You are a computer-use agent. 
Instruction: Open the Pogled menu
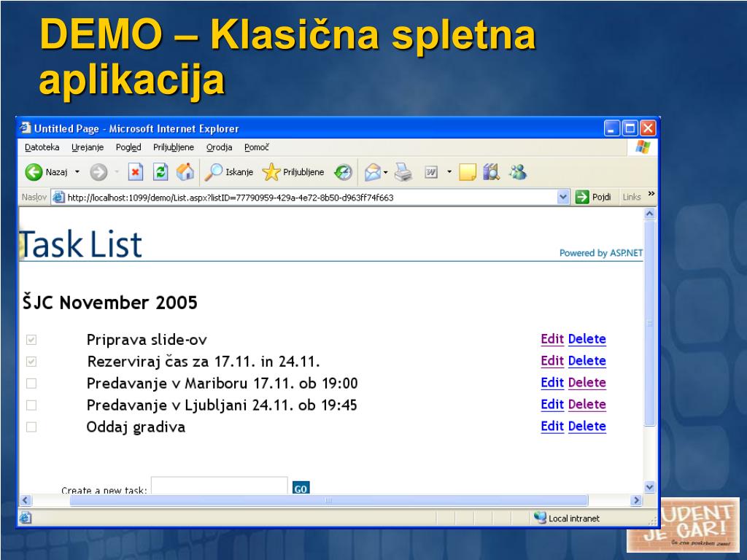(x=128, y=147)
